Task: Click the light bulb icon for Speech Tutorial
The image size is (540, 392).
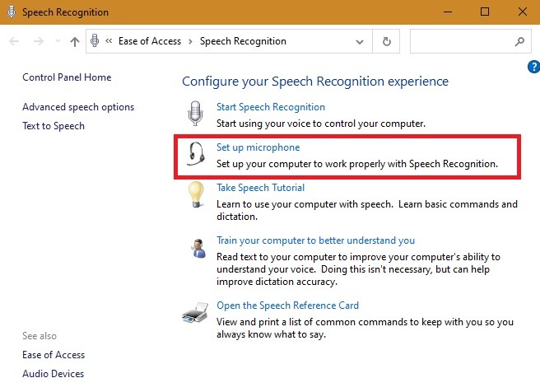Action: 196,194
